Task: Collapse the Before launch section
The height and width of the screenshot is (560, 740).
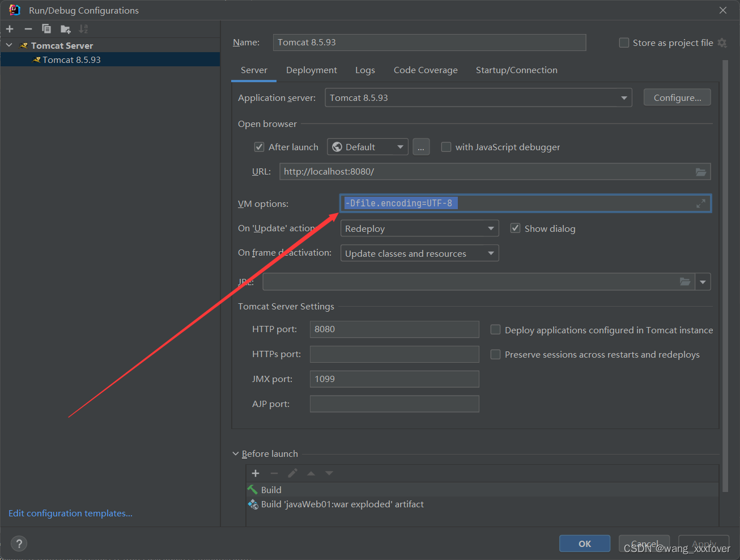Action: click(x=236, y=453)
